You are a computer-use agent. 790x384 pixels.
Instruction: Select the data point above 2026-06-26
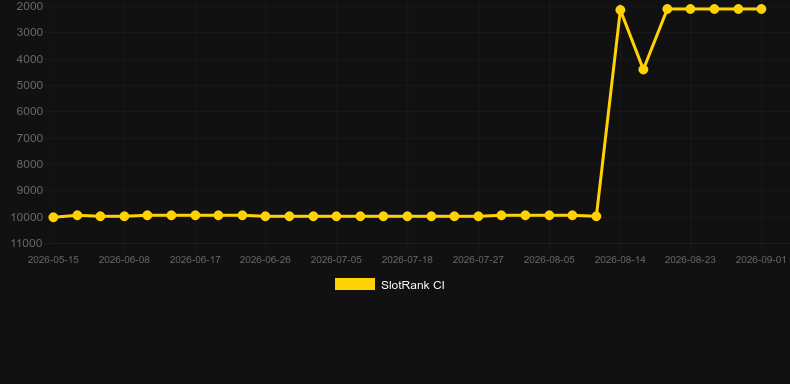pos(266,216)
